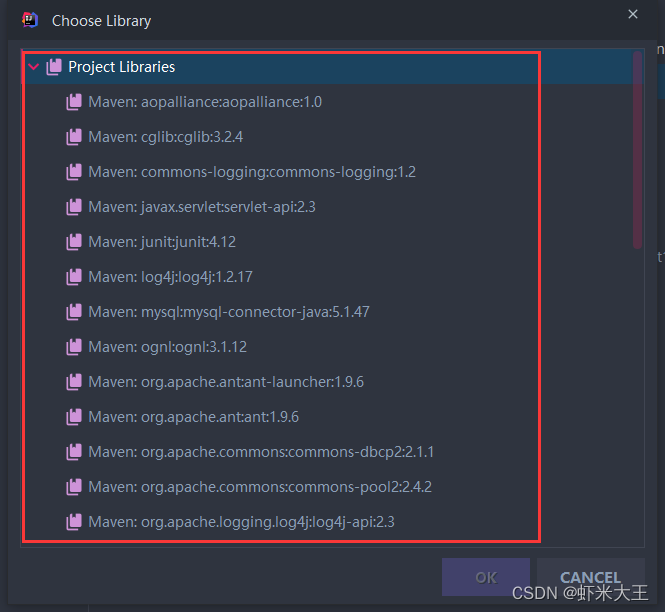Viewport: 665px width, 612px height.
Task: Click library icon for org.apache.ant:ant:1.9.6
Action: coord(74,417)
